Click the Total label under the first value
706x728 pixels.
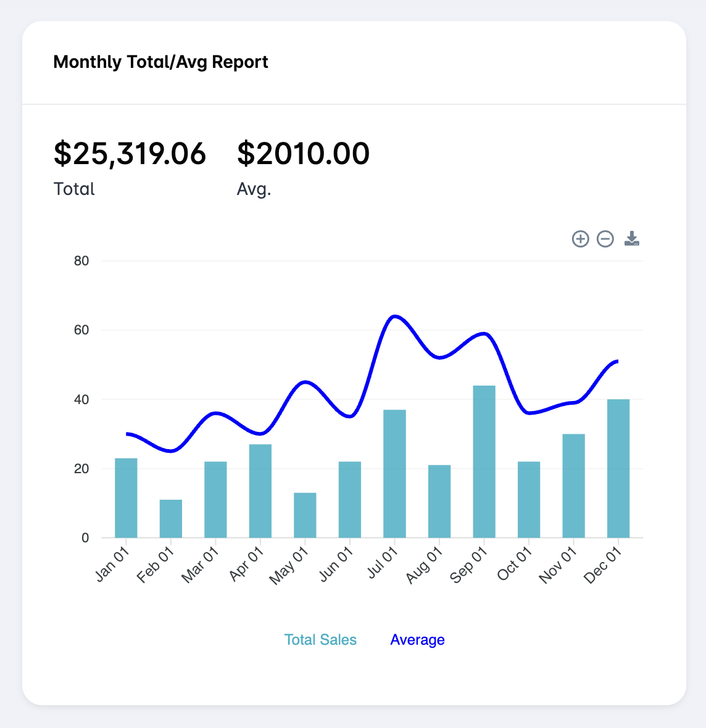[73, 189]
